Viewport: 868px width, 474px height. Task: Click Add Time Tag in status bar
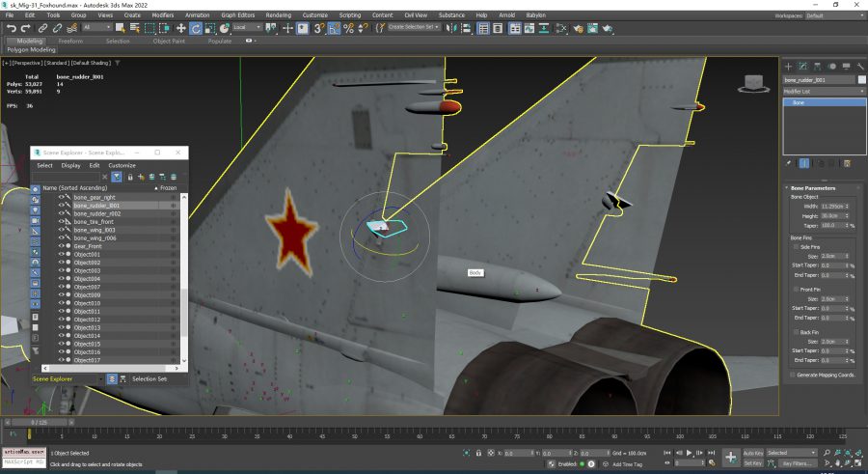[627, 464]
